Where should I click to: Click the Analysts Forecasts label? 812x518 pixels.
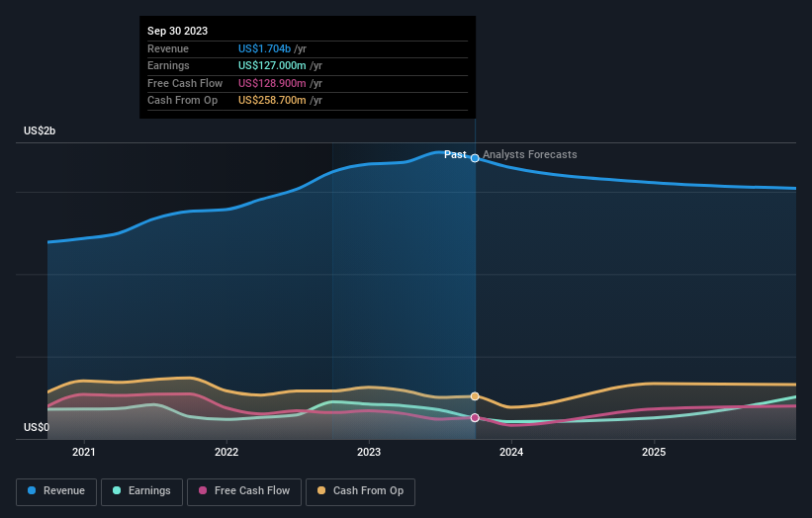530,155
